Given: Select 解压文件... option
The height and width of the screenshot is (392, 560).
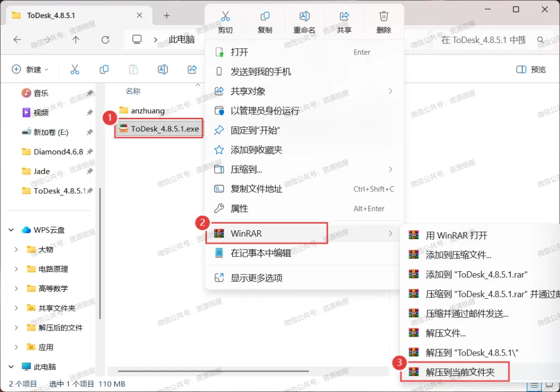Looking at the screenshot, I should [480, 333].
